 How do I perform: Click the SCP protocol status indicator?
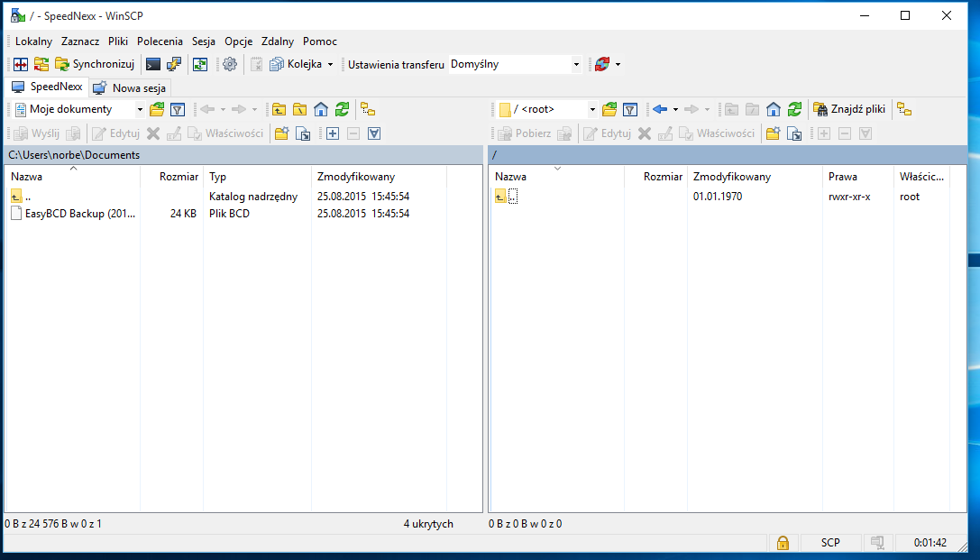(830, 543)
